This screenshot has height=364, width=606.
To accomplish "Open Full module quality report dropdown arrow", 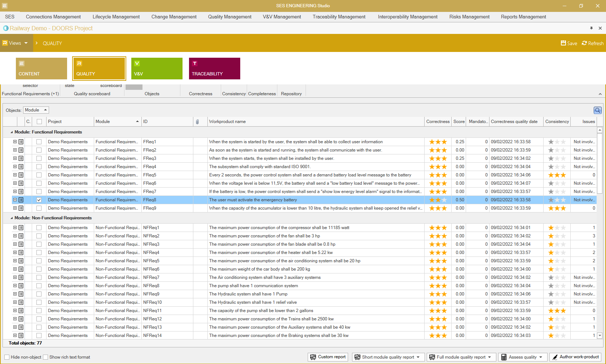I will (489, 357).
